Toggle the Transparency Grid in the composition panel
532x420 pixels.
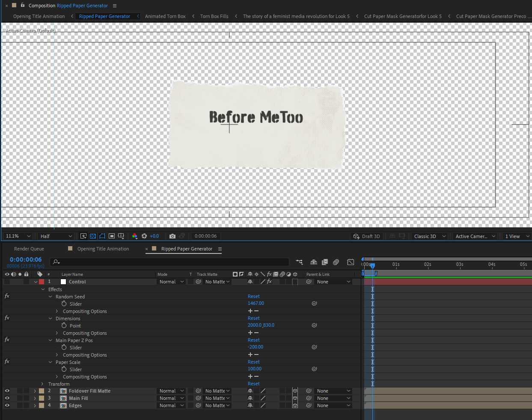pyautogui.click(x=93, y=236)
